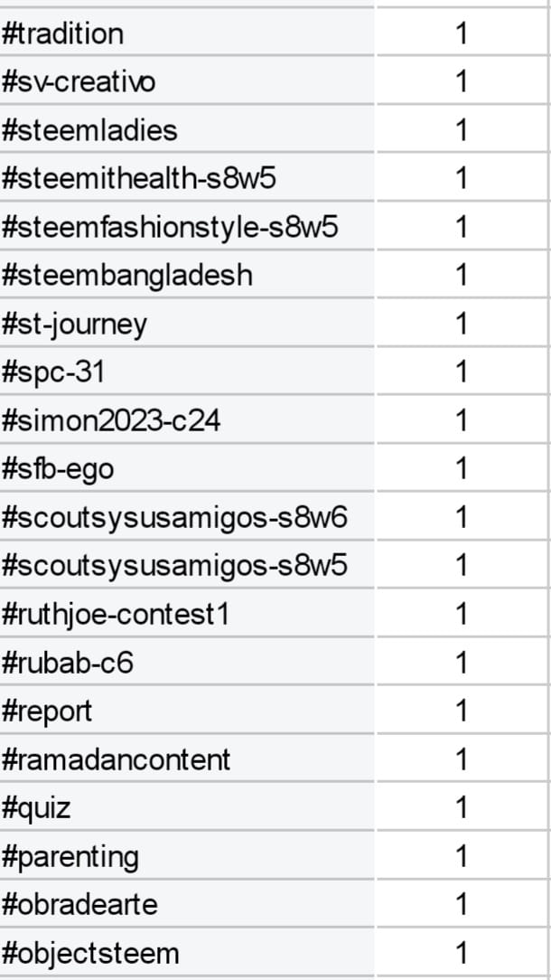Click the #steemithealth-s8w5 cell

187,177
